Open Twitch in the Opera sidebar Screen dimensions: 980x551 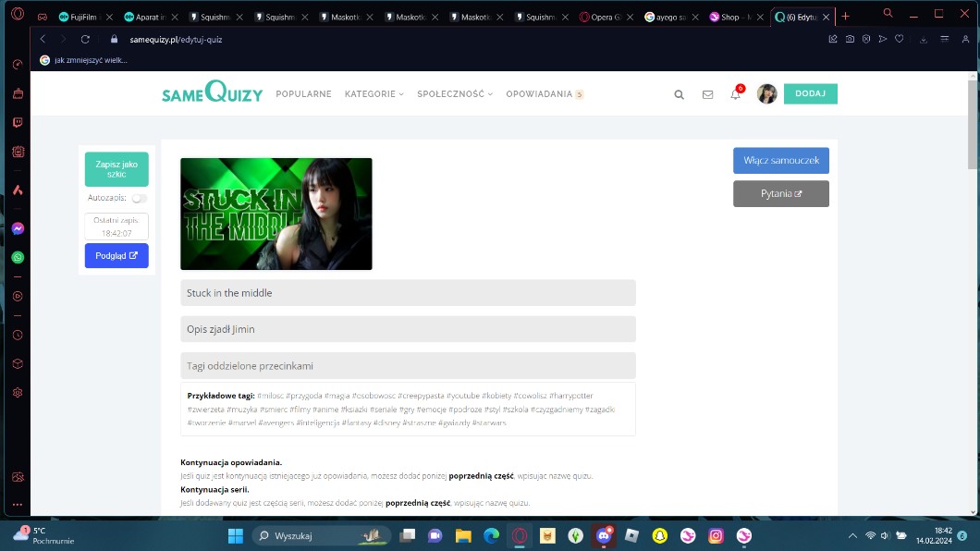point(18,122)
